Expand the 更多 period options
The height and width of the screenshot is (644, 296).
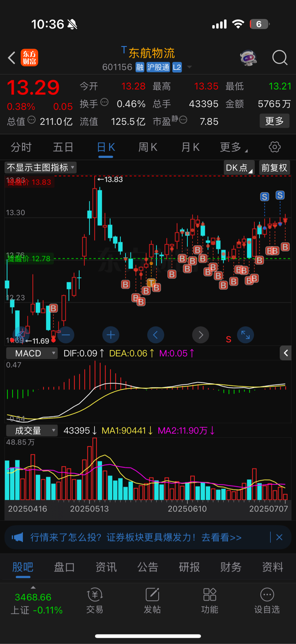(x=234, y=147)
